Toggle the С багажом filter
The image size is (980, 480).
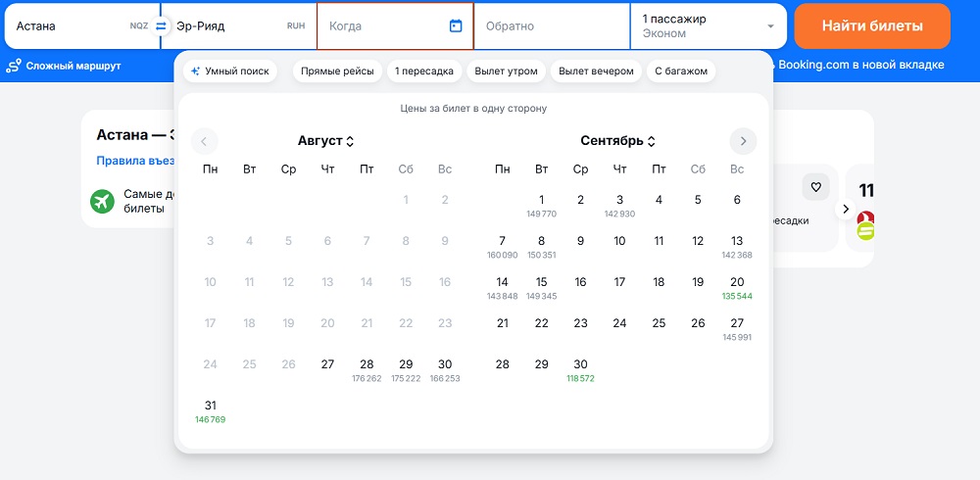pos(681,72)
